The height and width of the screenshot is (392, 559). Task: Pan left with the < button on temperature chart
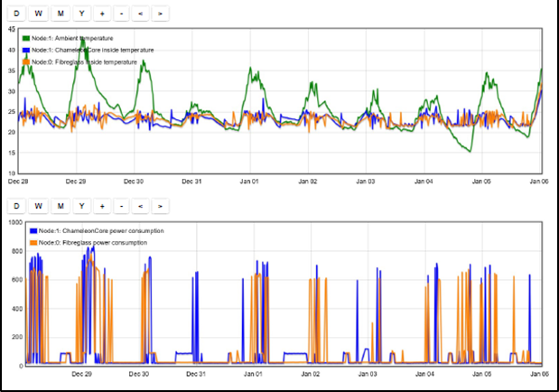coord(141,14)
